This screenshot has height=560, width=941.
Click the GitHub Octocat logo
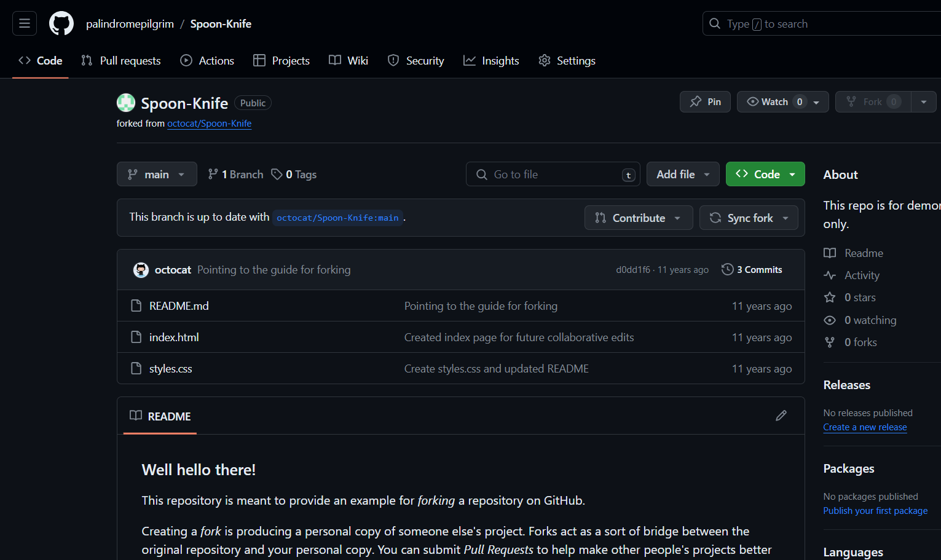pyautogui.click(x=61, y=23)
